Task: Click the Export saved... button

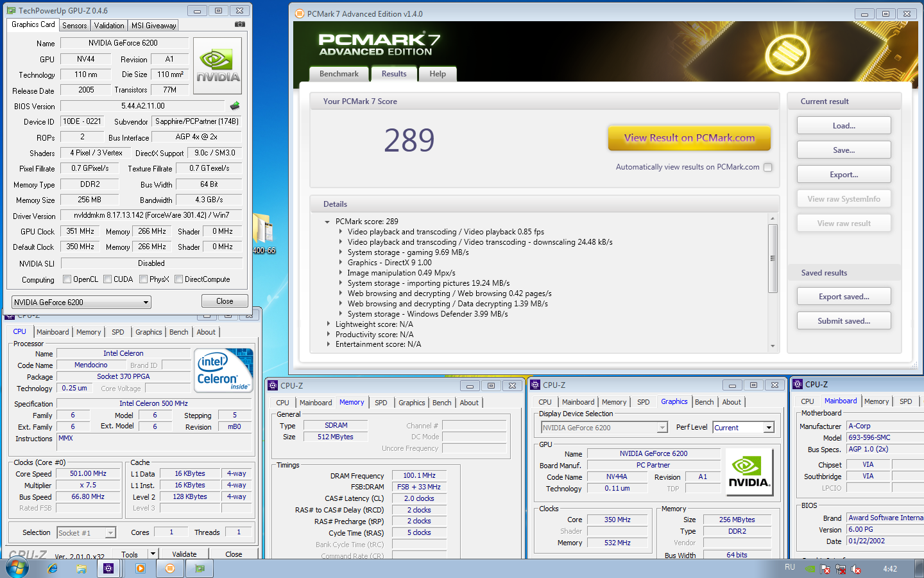Action: coord(844,297)
